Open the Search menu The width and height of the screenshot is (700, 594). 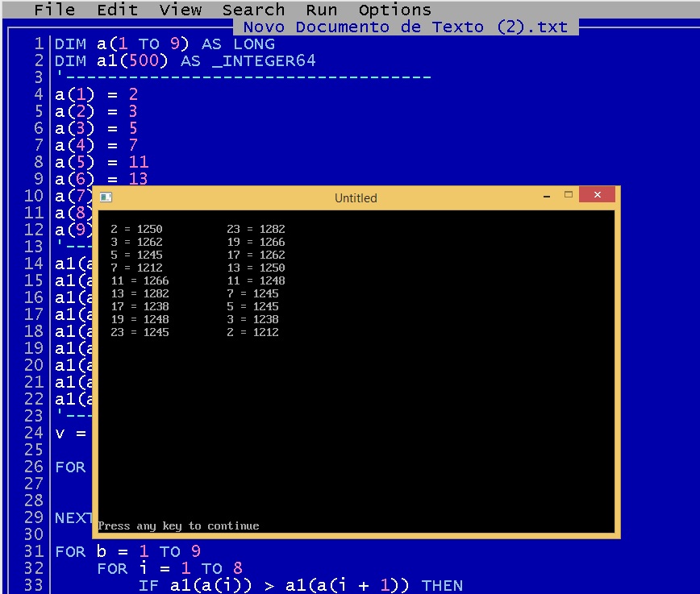coord(253,10)
